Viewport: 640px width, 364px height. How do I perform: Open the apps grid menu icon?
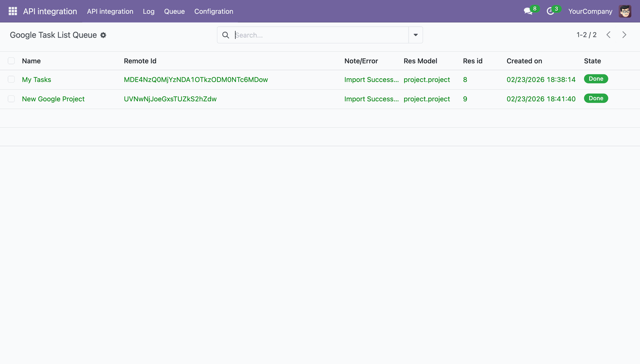[x=13, y=11]
